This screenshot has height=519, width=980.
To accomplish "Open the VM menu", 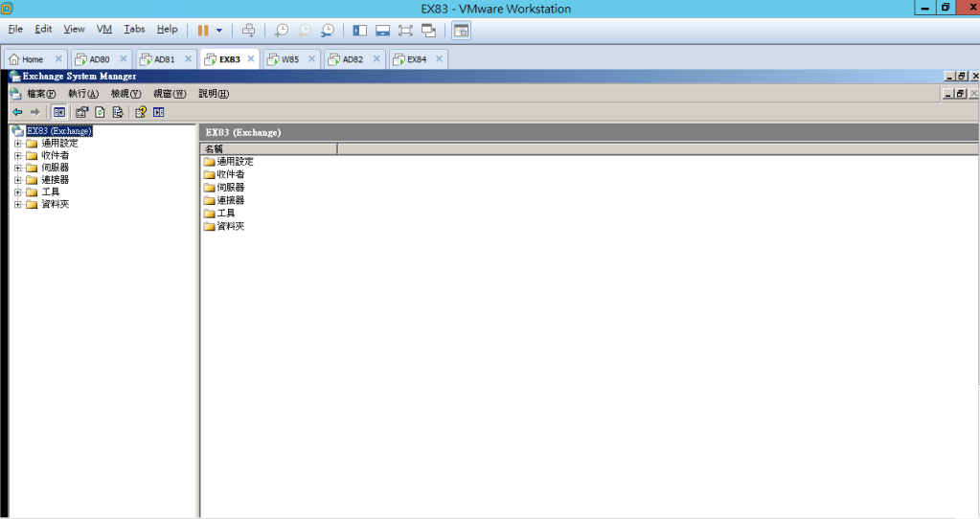I will point(104,30).
